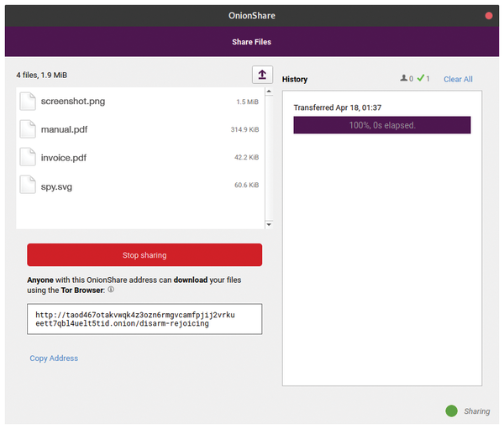
Task: Click the 1.5 MiB size value
Action: [x=248, y=102]
